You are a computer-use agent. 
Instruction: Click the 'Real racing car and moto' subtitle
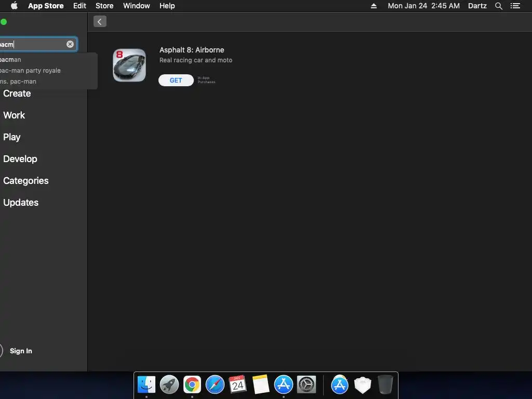pyautogui.click(x=196, y=60)
